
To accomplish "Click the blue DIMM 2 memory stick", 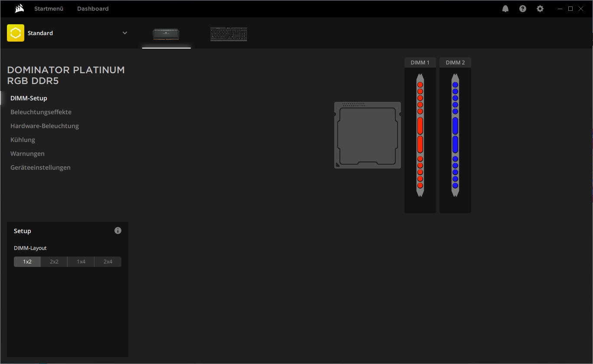I will click(455, 135).
